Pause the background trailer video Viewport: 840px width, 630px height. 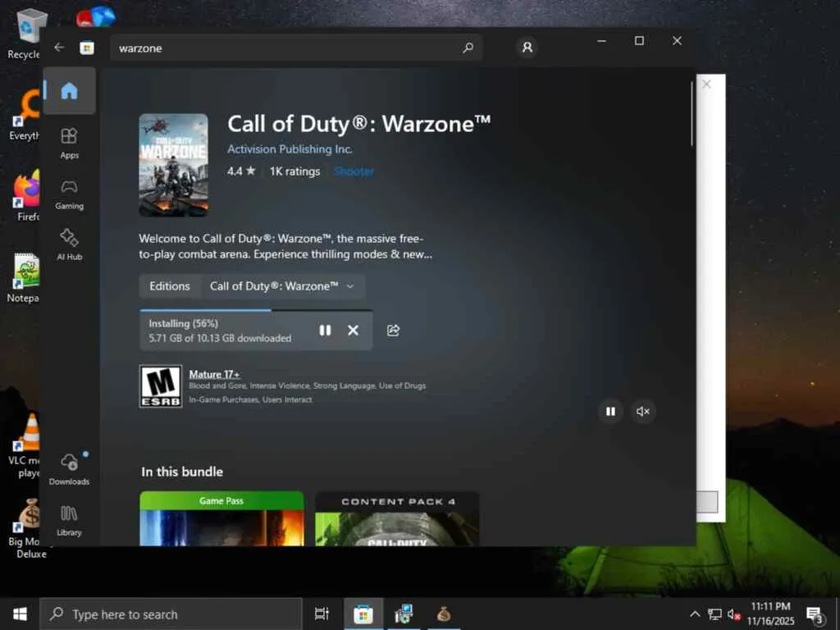coord(610,412)
